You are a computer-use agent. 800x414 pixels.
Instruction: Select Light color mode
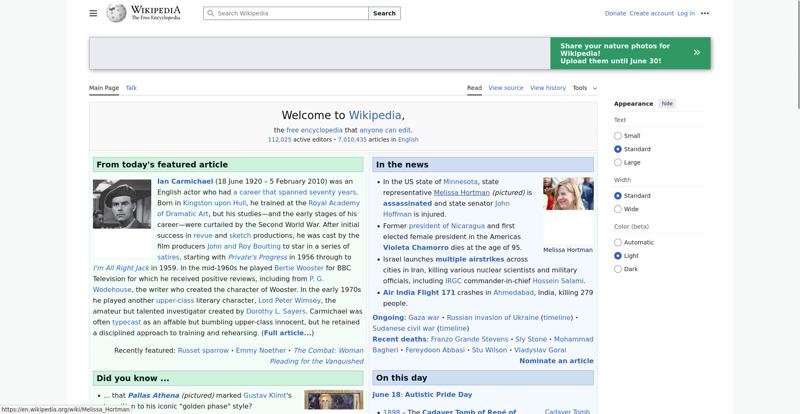618,256
